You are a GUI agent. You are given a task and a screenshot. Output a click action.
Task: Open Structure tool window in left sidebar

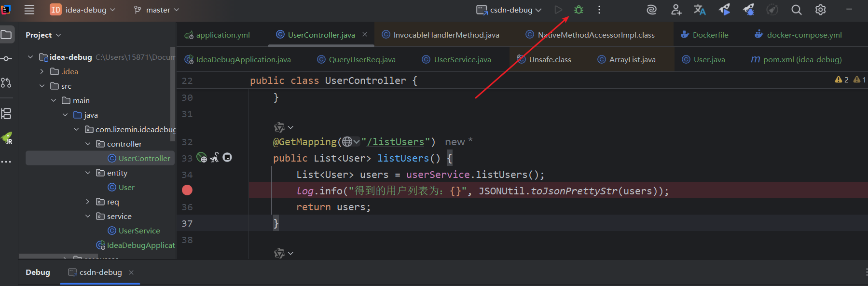click(x=6, y=114)
